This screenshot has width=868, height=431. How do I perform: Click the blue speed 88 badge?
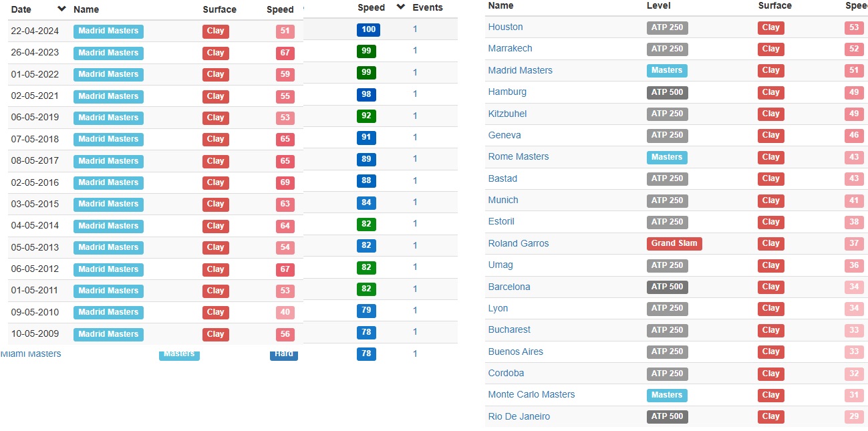pos(366,181)
